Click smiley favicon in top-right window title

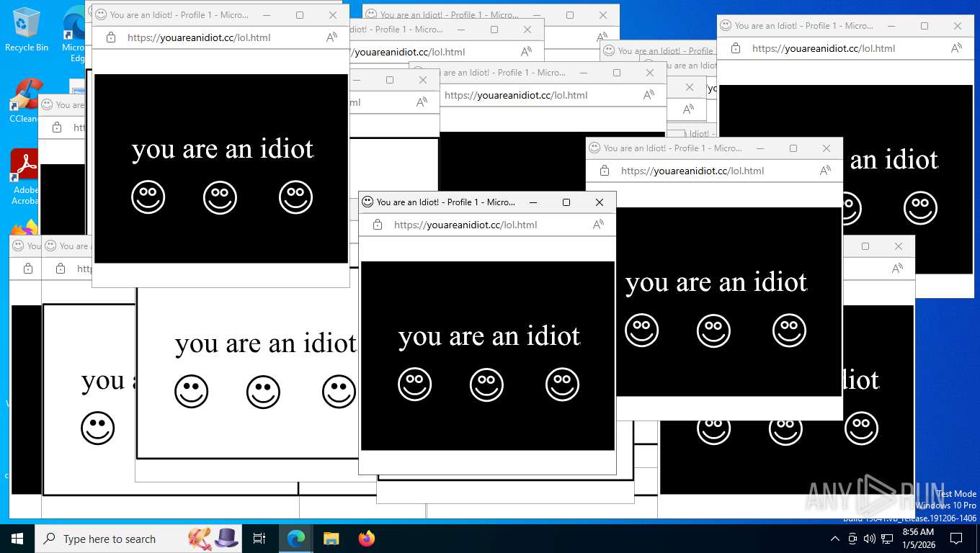[725, 25]
